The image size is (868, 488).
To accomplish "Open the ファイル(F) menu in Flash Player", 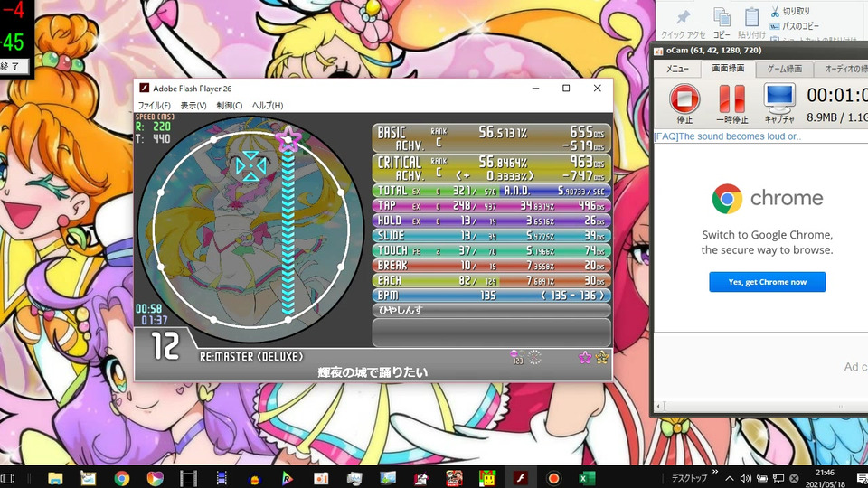I will click(154, 105).
